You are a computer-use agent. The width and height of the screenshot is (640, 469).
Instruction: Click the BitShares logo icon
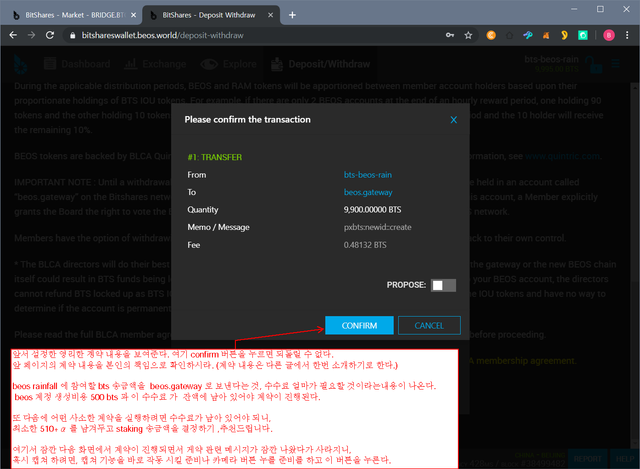[x=20, y=64]
